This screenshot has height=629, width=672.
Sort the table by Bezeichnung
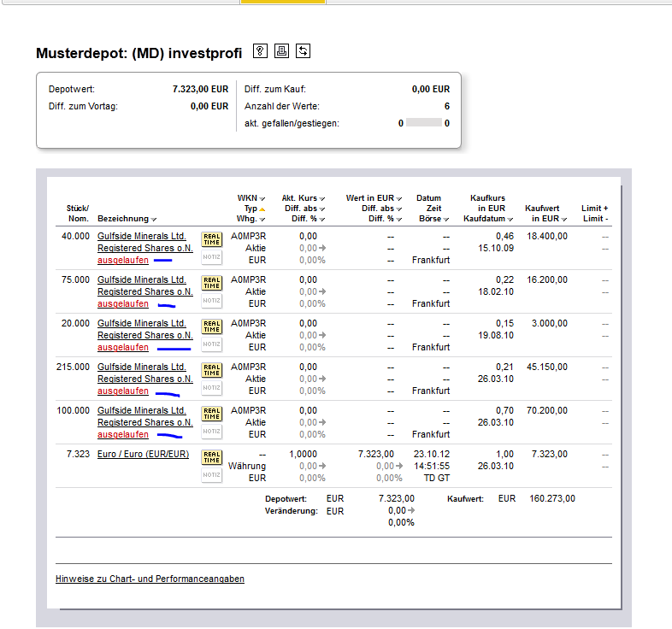coord(153,220)
